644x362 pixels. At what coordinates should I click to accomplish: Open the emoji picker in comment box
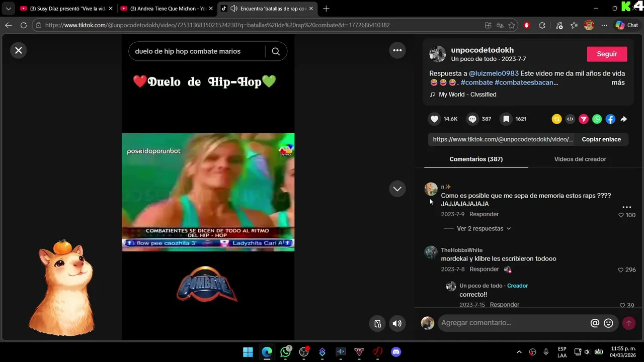point(608,323)
